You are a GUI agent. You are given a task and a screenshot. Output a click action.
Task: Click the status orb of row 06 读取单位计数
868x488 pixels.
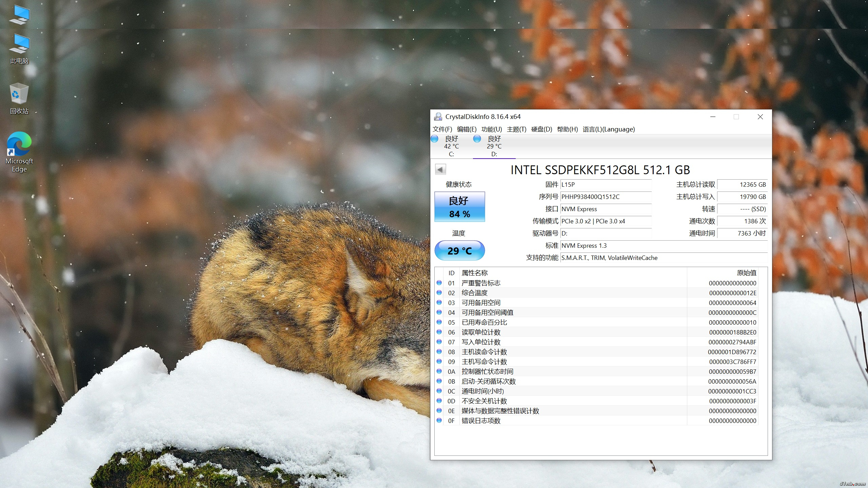439,332
